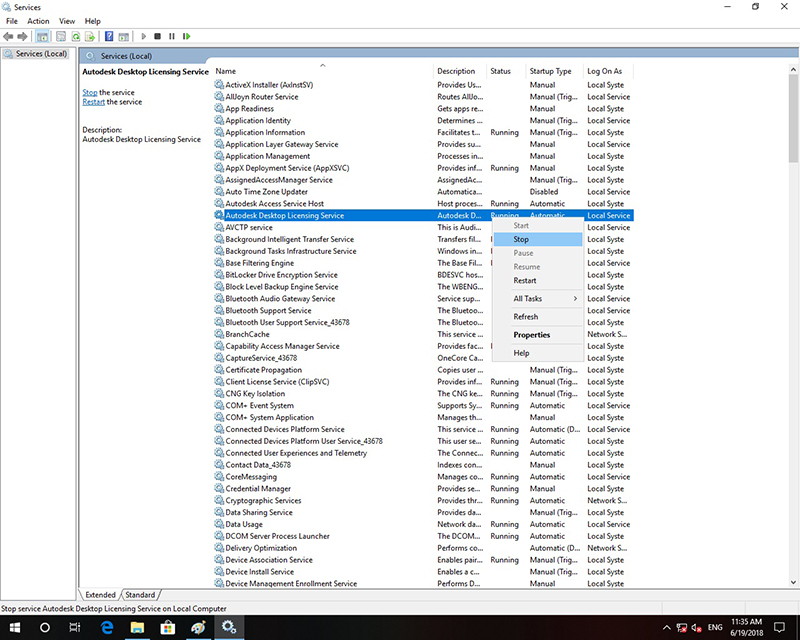
Task: Open Properties via toolbar icon
Action: [x=61, y=36]
